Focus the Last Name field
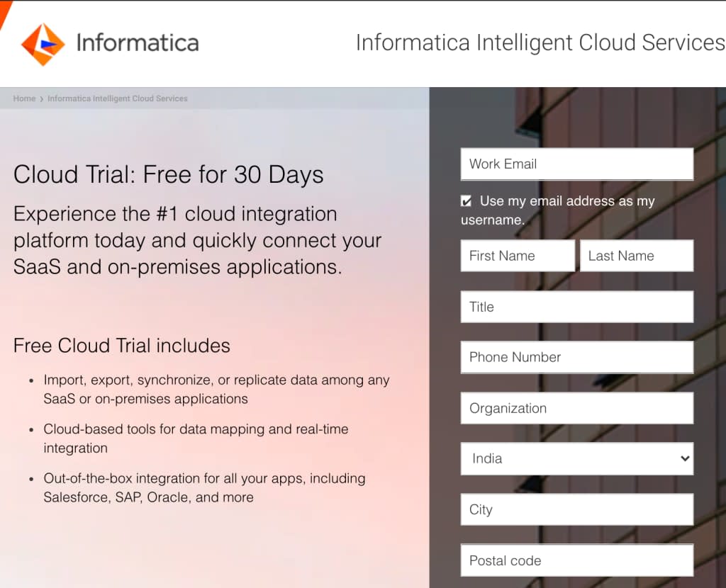This screenshot has height=588, width=726. pos(637,255)
